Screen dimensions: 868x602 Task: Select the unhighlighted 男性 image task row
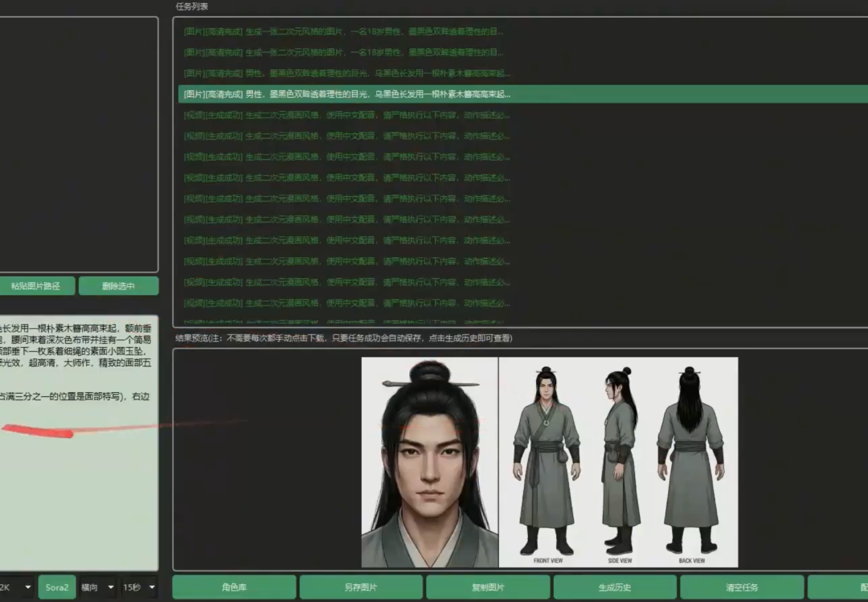coord(347,73)
